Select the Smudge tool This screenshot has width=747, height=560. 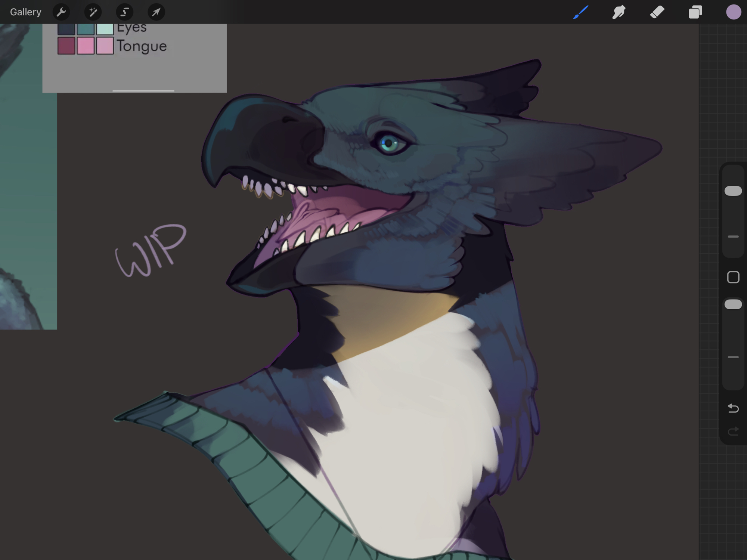[x=619, y=12]
